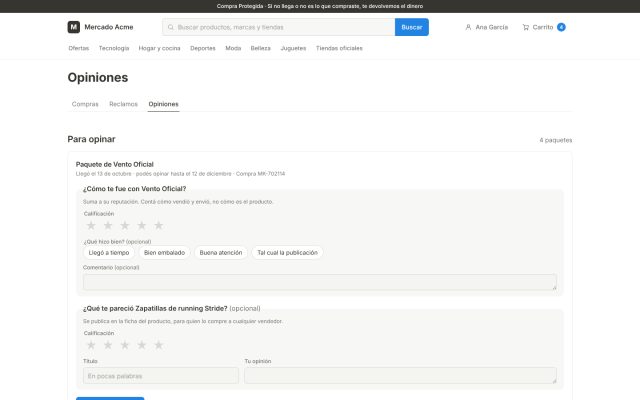Switch to the Compras tab
Viewport: 640px width, 400px height.
pos(85,104)
